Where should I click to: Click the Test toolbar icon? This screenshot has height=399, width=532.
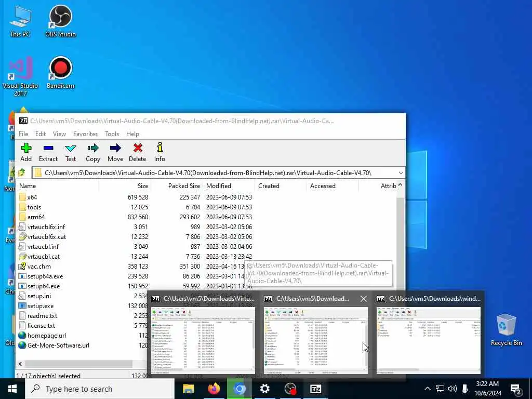[71, 152]
